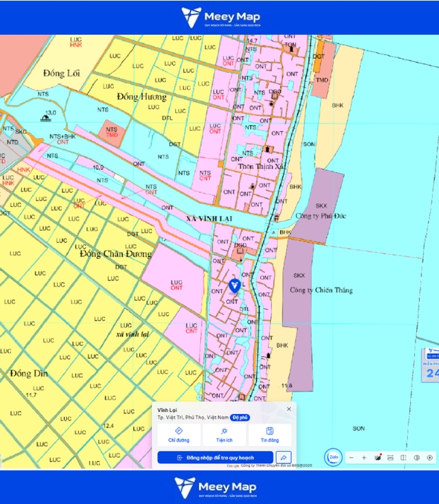Click the Công ty Chiến Thắng SKX parcel
The height and width of the screenshot is (504, 439).
[x=298, y=315]
